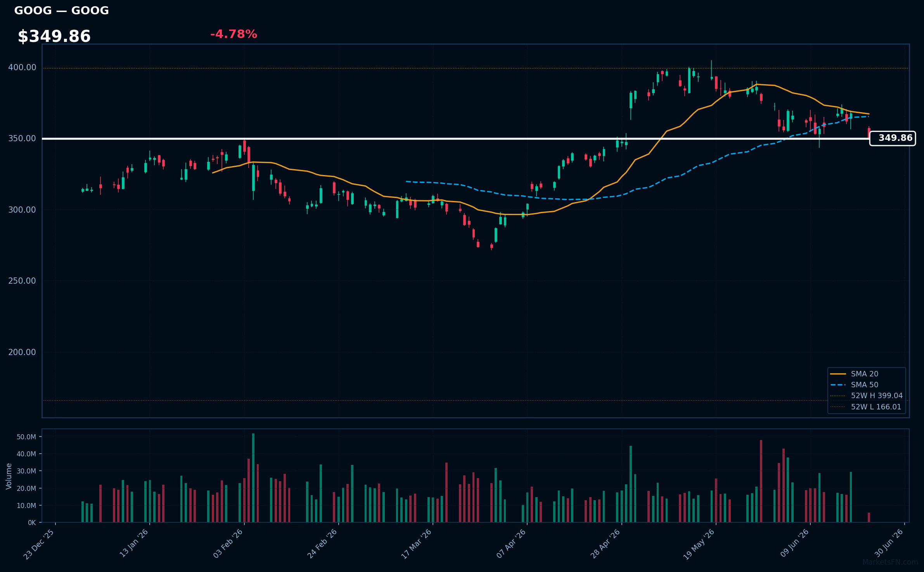Click the 10.0M volume axis label

tap(26, 506)
